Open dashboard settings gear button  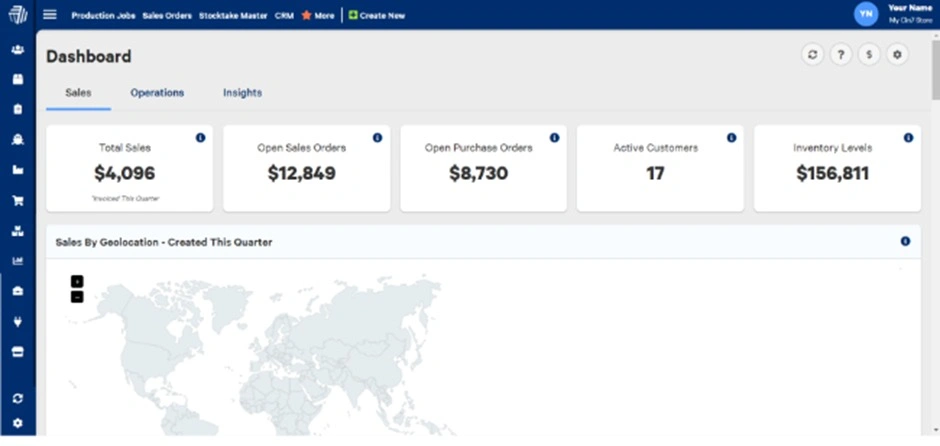pyautogui.click(x=898, y=56)
